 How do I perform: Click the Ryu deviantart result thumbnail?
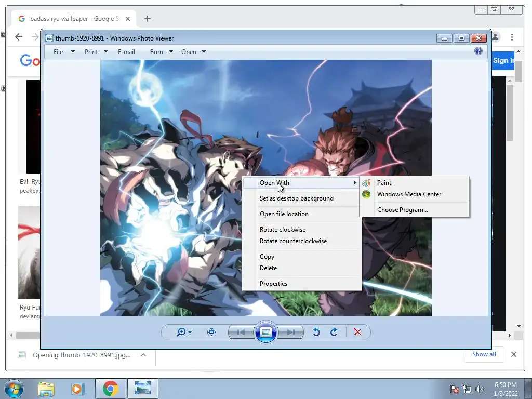29,252
